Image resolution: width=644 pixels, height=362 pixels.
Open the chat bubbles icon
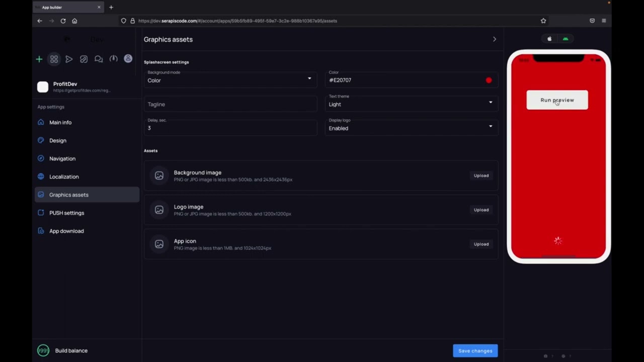(x=99, y=59)
